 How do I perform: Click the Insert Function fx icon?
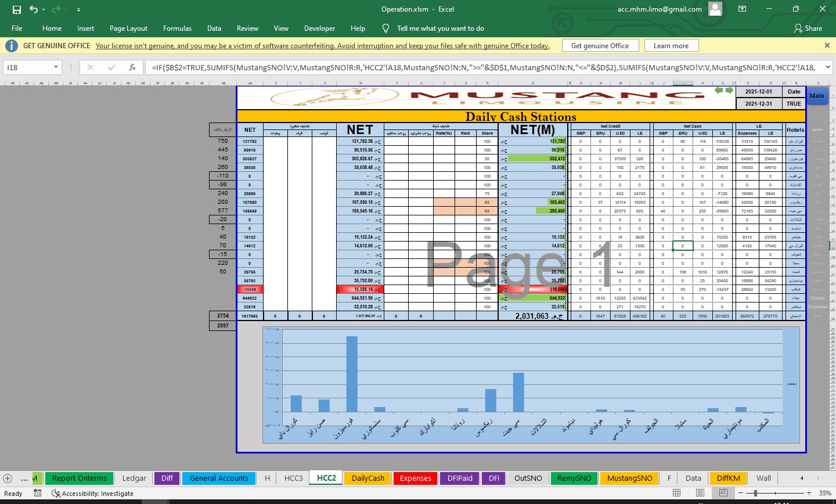pyautogui.click(x=132, y=67)
